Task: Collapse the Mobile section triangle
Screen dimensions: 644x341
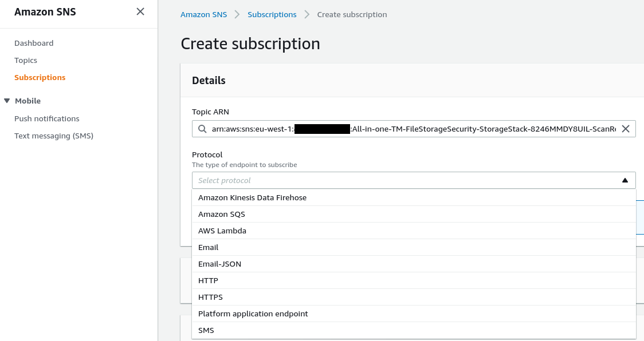Action: click(7, 101)
